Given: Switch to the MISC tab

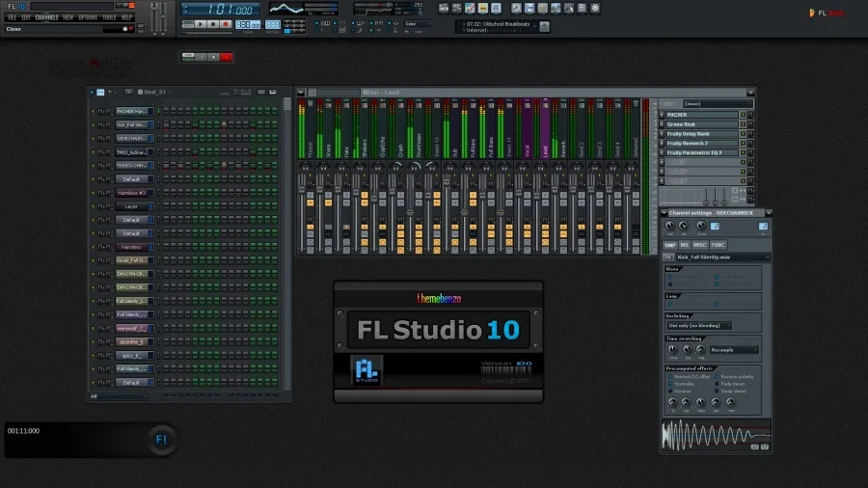Looking at the screenshot, I should pyautogui.click(x=700, y=245).
